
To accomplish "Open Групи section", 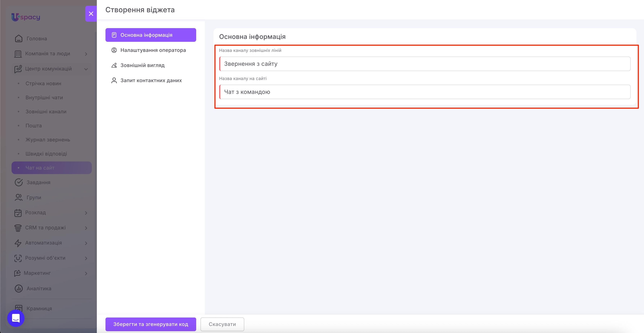I will [34, 197].
